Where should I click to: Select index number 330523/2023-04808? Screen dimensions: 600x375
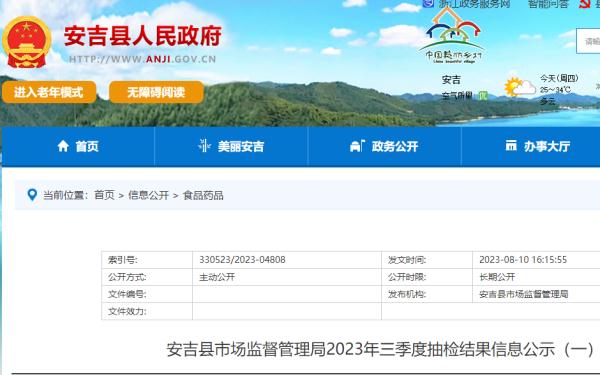(x=242, y=260)
